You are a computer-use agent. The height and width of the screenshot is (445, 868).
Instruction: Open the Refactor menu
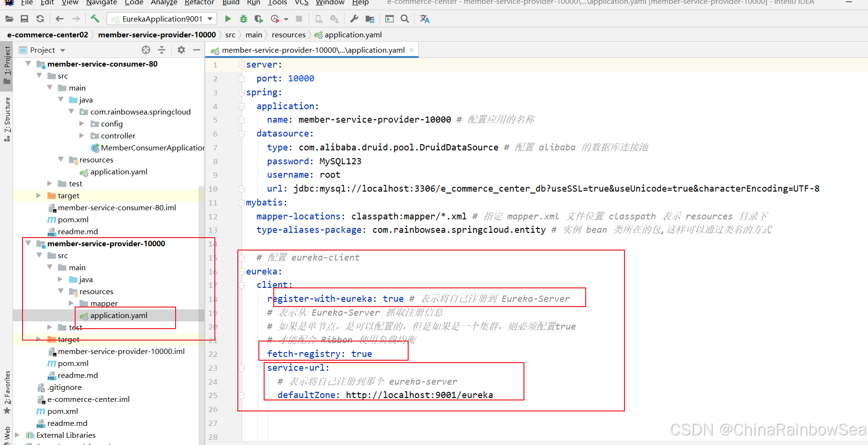pyautogui.click(x=199, y=2)
